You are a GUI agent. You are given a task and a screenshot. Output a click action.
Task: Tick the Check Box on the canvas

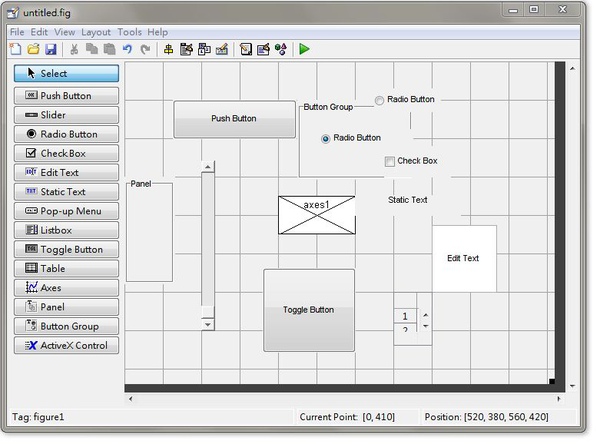(x=390, y=162)
